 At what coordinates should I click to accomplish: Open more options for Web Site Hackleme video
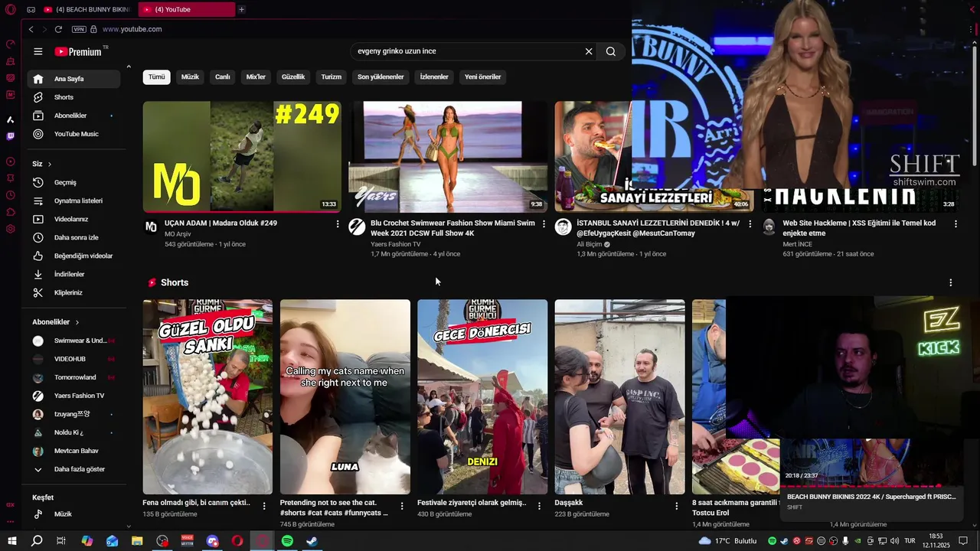pos(955,223)
